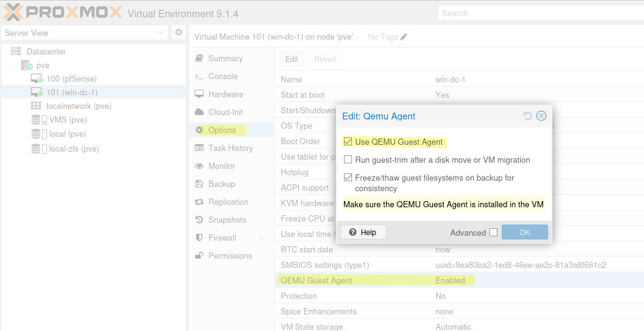Click the Task History list icon
Image resolution: width=644 pixels, height=331 pixels.
(199, 148)
